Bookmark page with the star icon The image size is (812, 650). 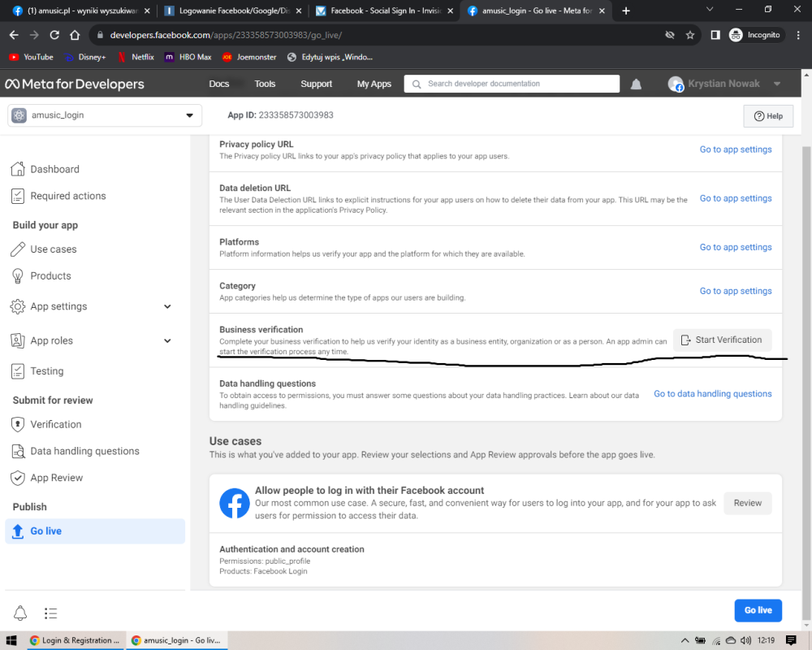tap(690, 35)
